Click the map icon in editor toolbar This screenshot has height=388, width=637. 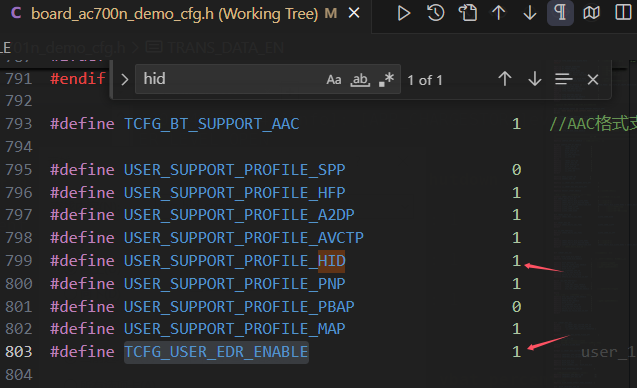pos(591,13)
